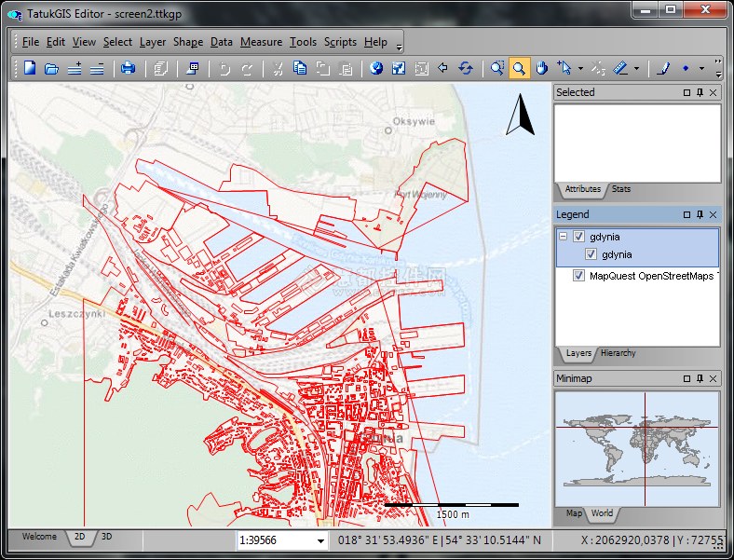Switch to the Minimap World tab

602,513
